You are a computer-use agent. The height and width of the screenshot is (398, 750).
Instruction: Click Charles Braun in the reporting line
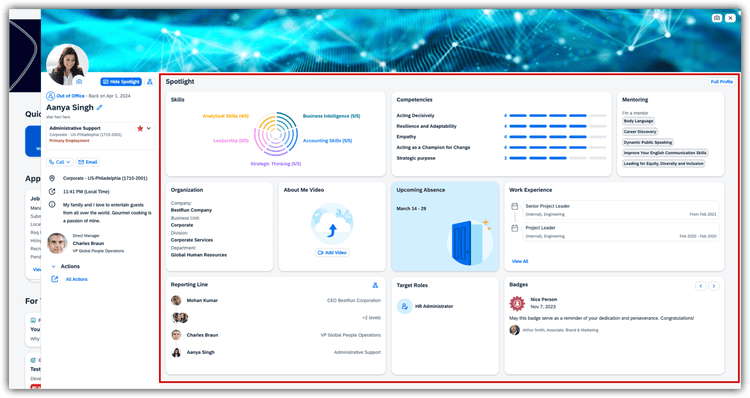click(x=202, y=335)
